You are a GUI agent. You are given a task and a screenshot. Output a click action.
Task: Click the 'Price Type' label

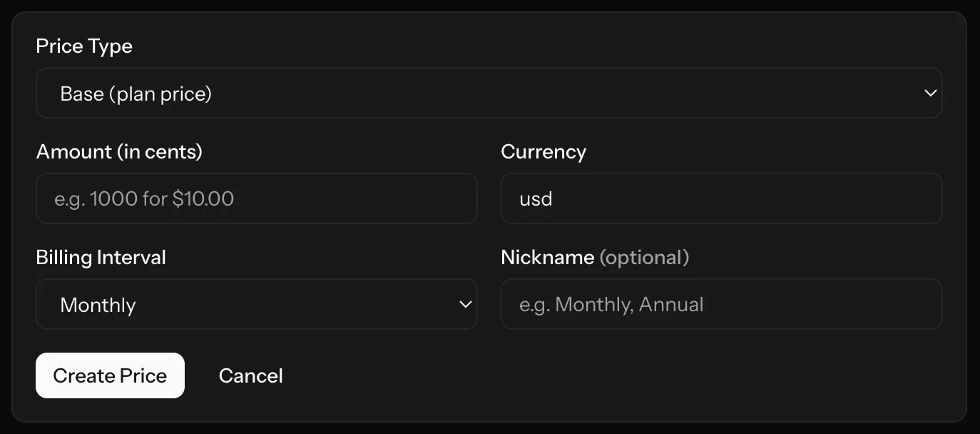pos(84,46)
